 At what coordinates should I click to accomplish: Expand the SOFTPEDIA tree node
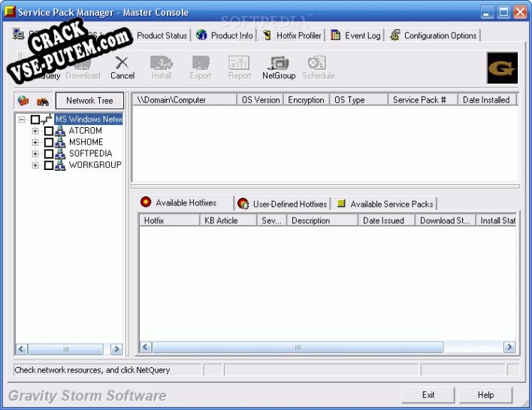[x=35, y=153]
